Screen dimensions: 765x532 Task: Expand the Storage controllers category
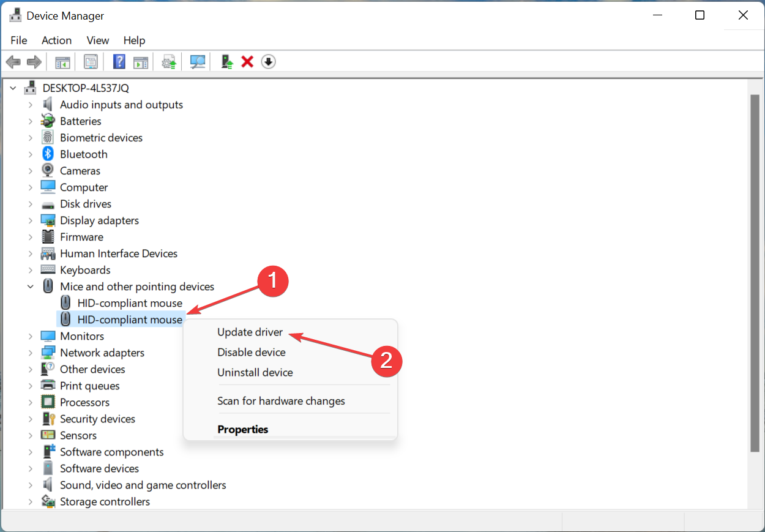[x=30, y=501]
